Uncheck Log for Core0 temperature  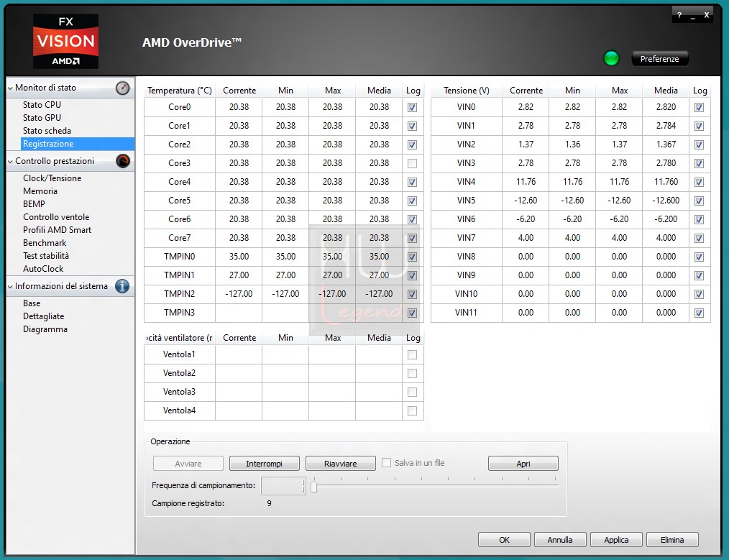pyautogui.click(x=412, y=107)
